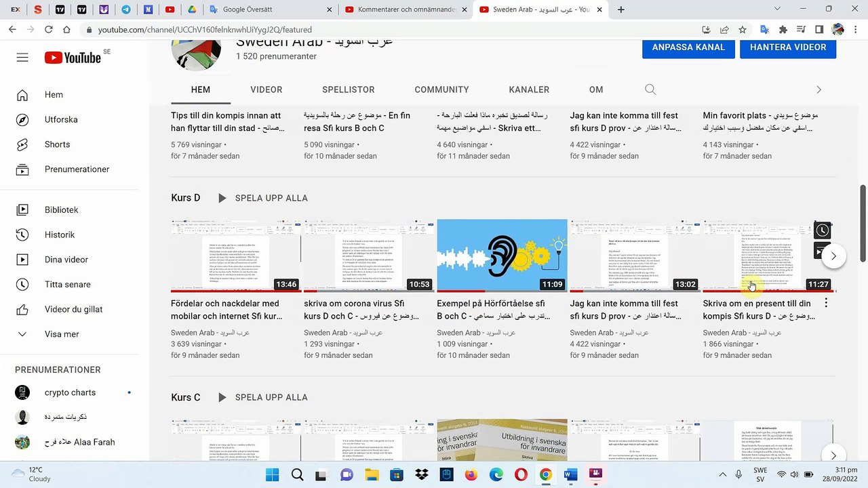
Task: Click the HANTERA VIDEOR button
Action: [788, 47]
